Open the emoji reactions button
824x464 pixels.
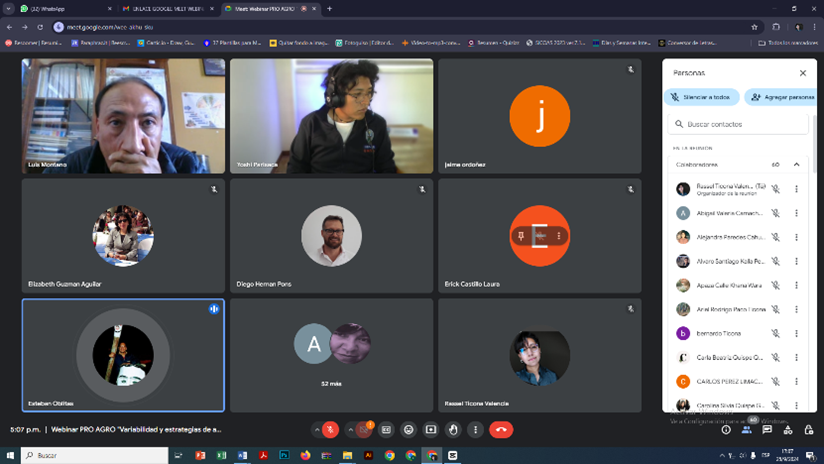point(409,429)
